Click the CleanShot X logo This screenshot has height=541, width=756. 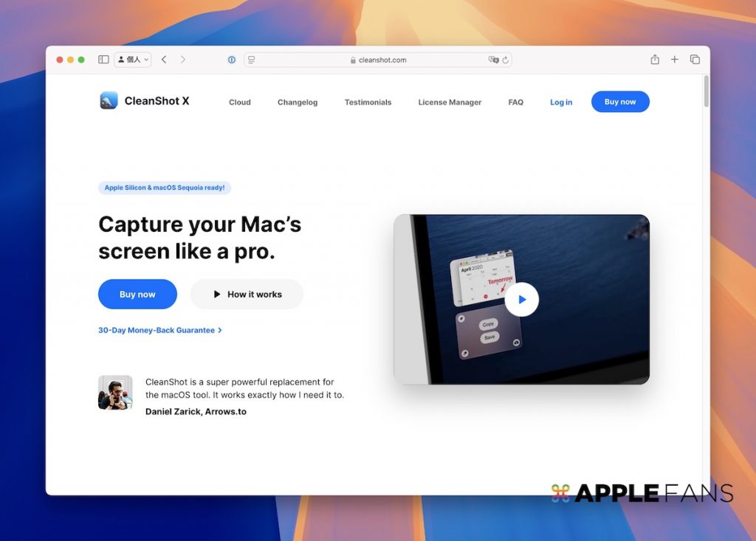coord(145,101)
